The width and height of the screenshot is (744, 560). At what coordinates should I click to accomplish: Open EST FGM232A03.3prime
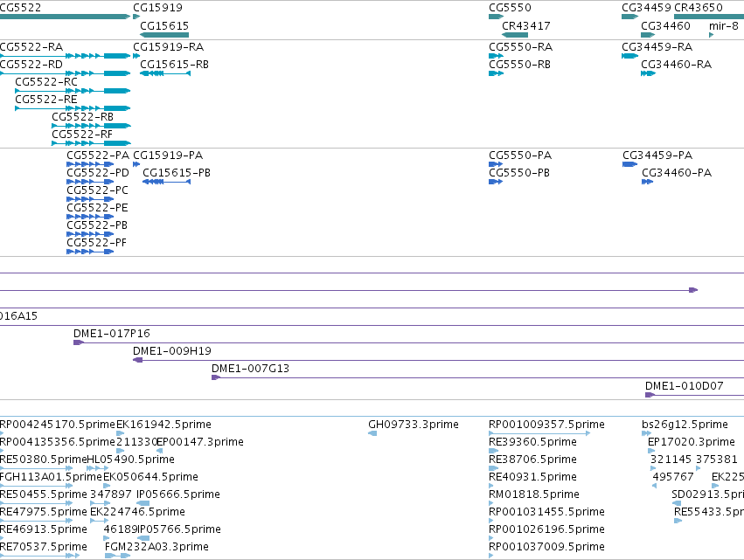[x=156, y=548]
